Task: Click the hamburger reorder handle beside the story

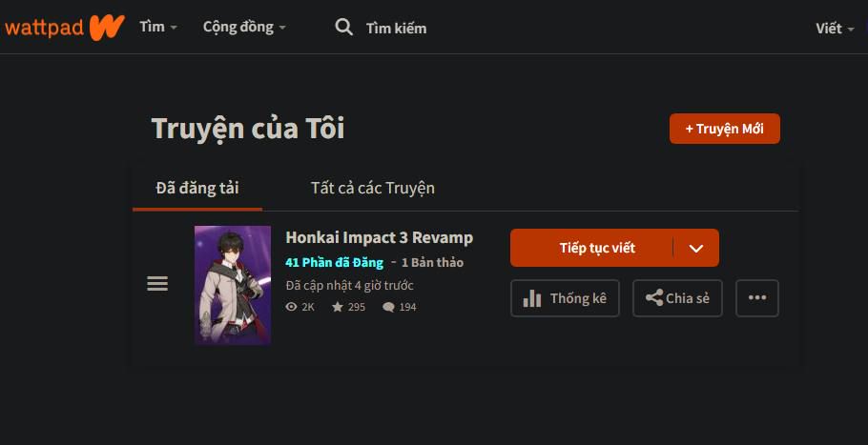Action: 157,284
